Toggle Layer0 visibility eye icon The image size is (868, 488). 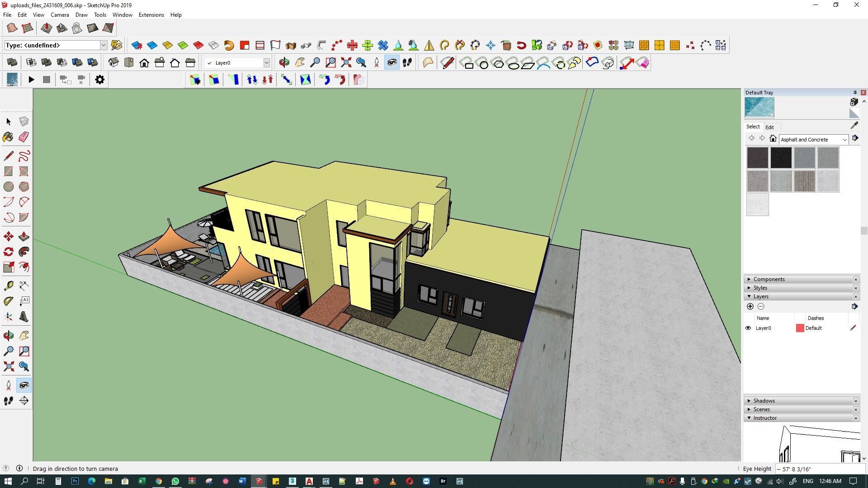click(x=748, y=328)
